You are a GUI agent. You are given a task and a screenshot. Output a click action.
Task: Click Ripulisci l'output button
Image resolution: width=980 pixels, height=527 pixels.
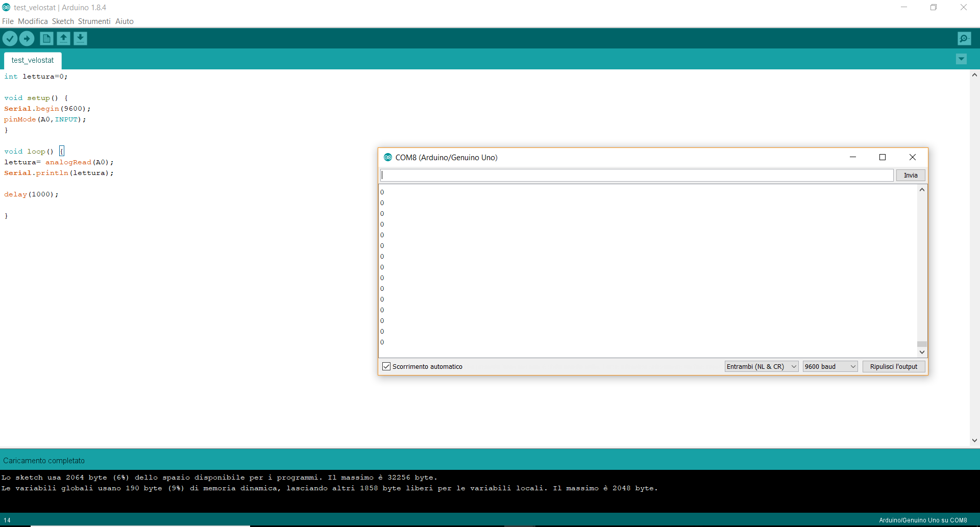[x=894, y=366]
